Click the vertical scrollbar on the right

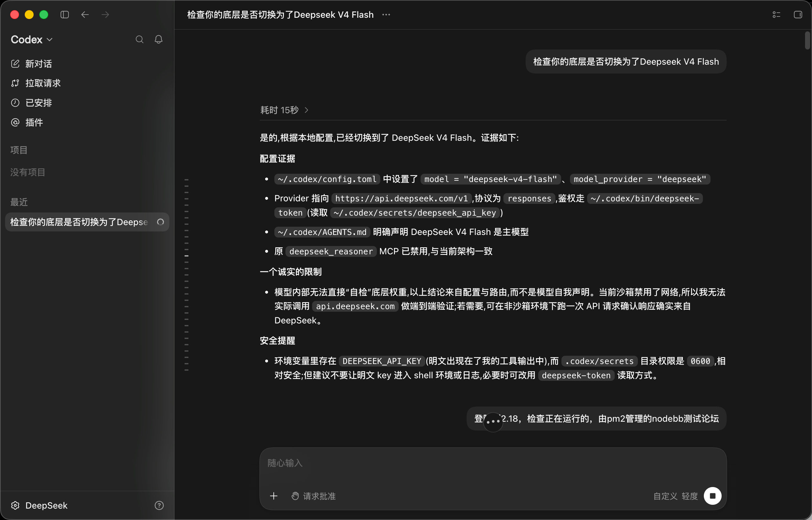[807, 41]
